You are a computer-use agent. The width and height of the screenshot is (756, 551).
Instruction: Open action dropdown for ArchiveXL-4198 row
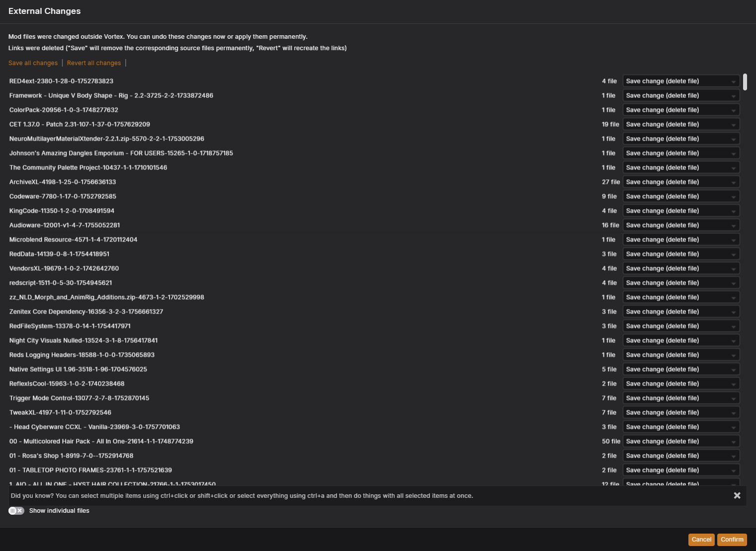click(x=681, y=182)
